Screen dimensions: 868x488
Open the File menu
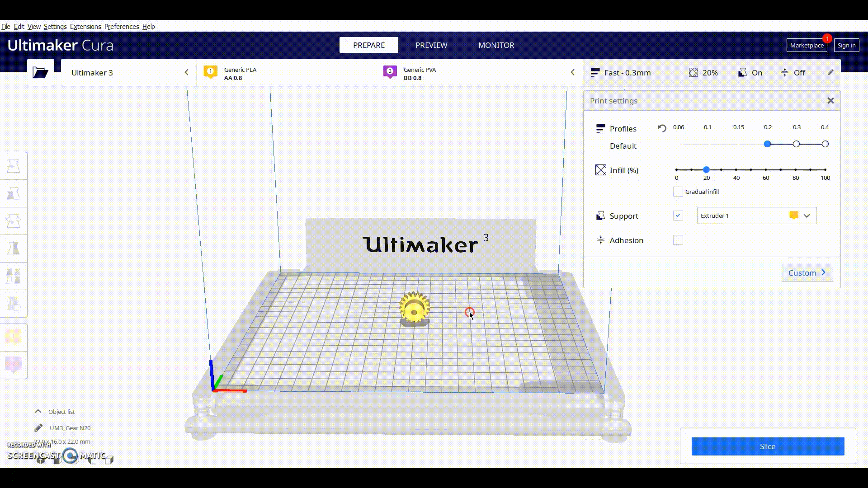click(5, 27)
